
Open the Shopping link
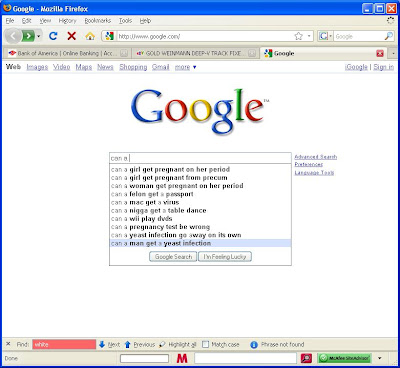pyautogui.click(x=133, y=67)
